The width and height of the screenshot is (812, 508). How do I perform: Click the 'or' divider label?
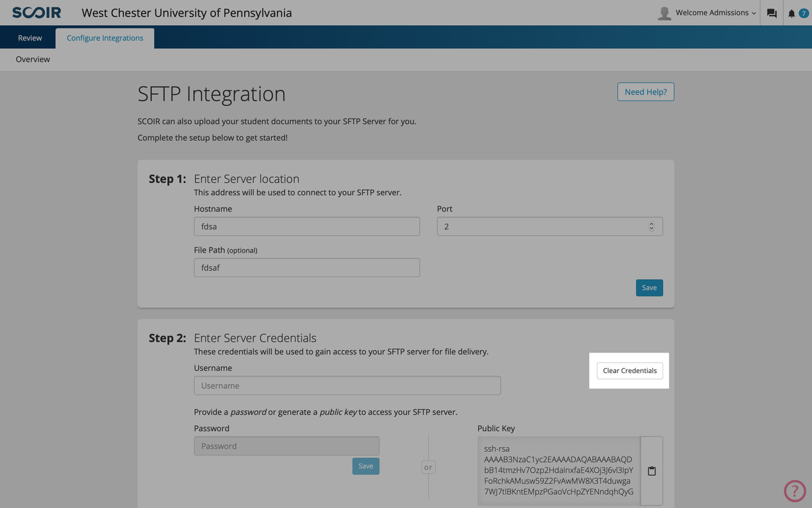428,467
